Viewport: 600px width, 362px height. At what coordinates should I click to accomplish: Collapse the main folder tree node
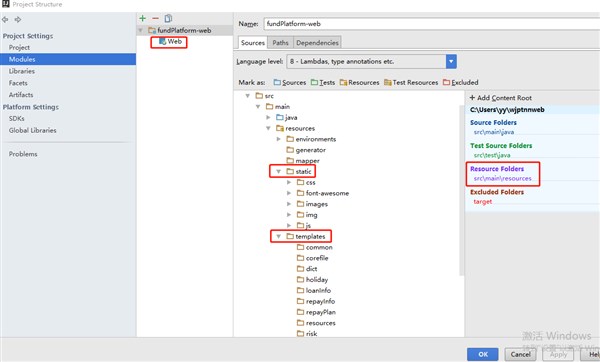pos(258,106)
